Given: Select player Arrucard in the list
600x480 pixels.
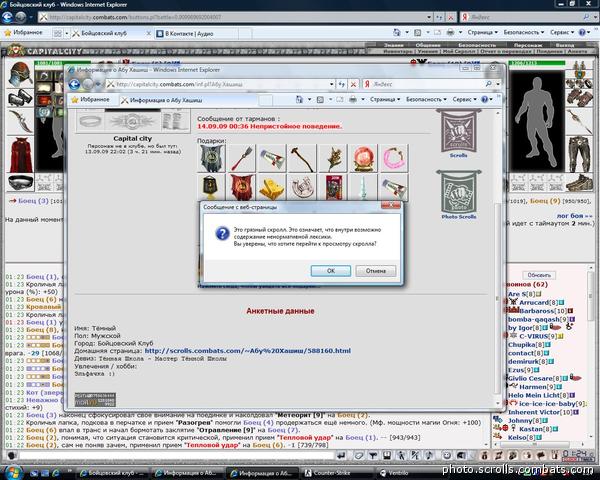Looking at the screenshot, I should [536, 302].
